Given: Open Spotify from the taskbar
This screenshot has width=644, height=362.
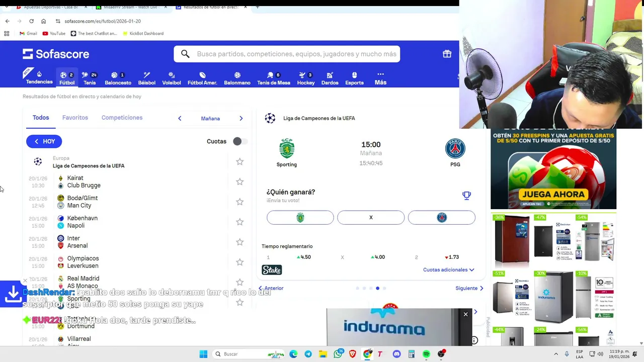Looking at the screenshot, I should (x=426, y=354).
